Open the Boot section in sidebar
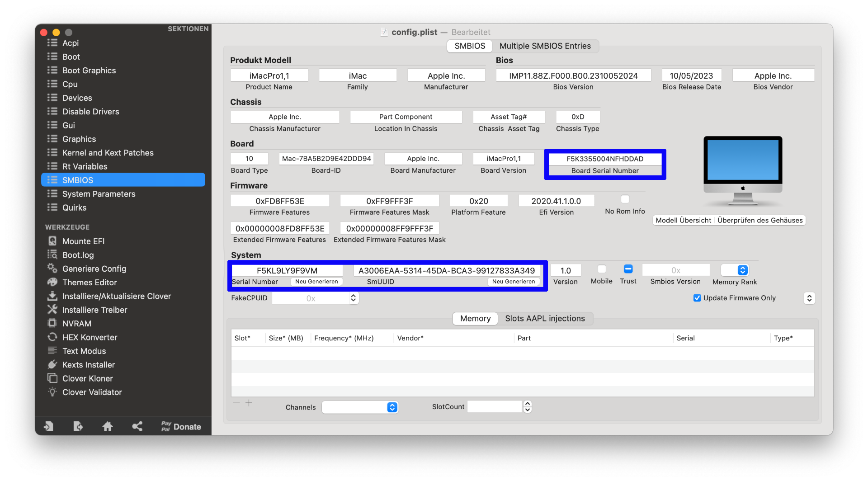 point(123,57)
